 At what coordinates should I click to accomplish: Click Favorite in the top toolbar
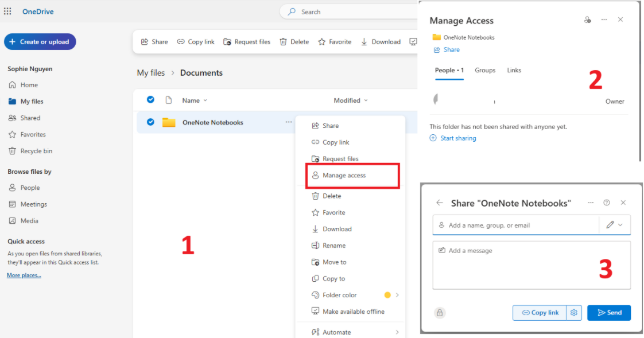click(x=335, y=41)
